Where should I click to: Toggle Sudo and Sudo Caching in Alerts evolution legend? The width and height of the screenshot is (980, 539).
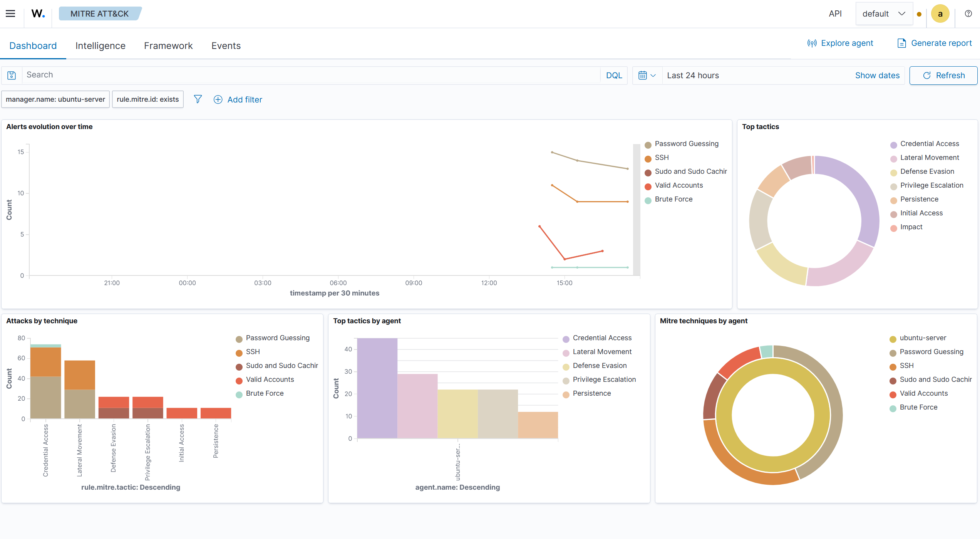tap(691, 171)
